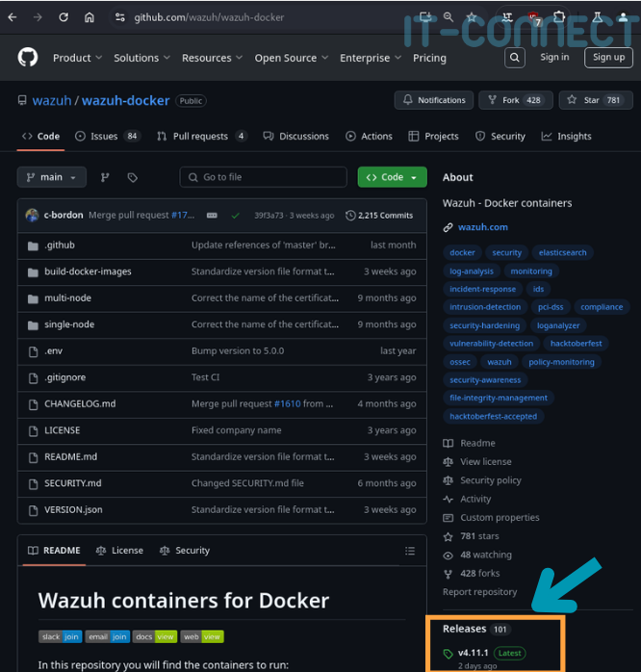Open the wazuh.com website link
The height and width of the screenshot is (672, 641).
[x=482, y=227]
